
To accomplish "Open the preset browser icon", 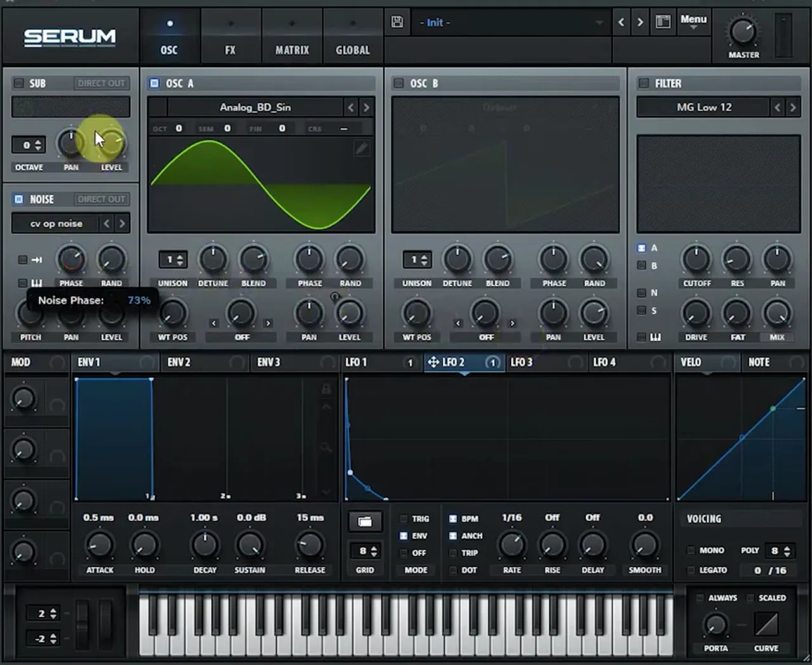I will (663, 22).
